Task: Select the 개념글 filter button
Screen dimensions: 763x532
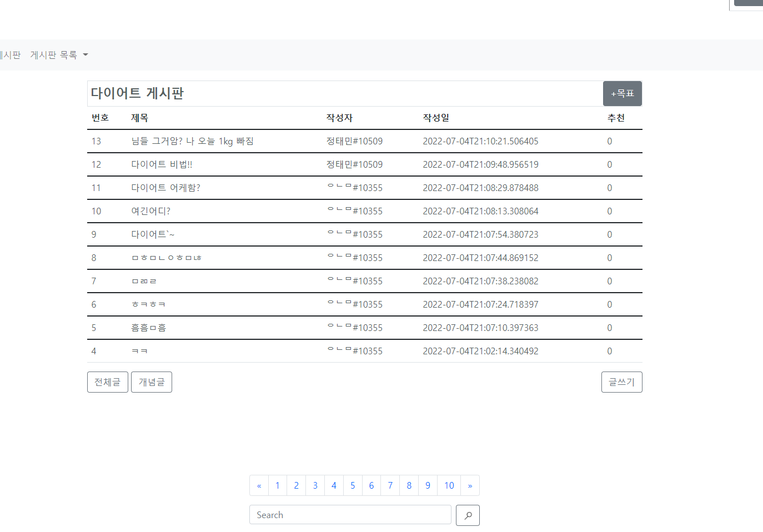Action: pyautogui.click(x=151, y=382)
